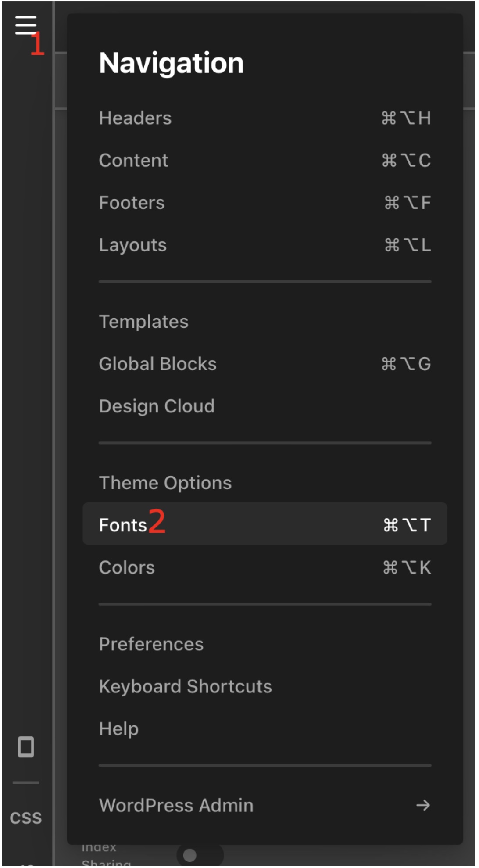Click the mobile device preview icon
The image size is (479, 868).
point(26,747)
